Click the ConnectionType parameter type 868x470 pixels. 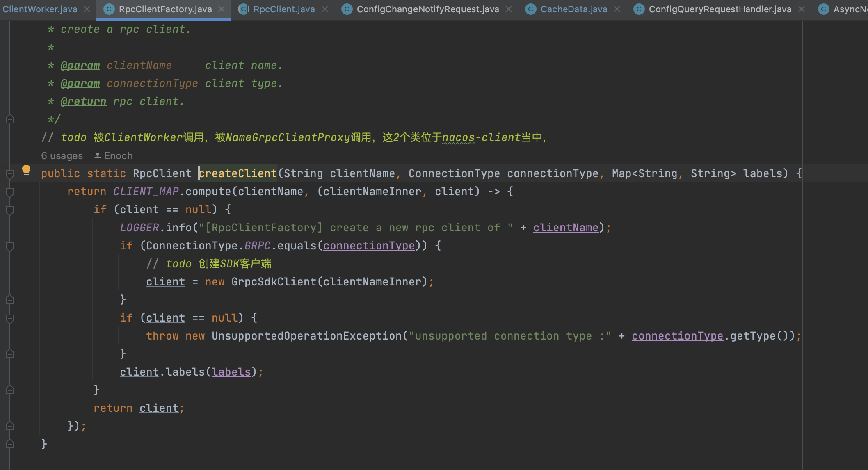coord(454,173)
